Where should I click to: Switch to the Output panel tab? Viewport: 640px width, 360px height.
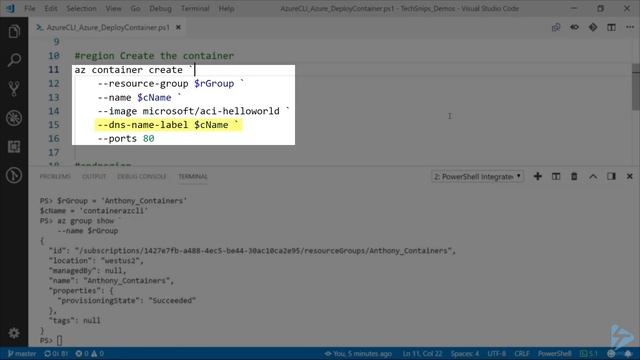pyautogui.click(x=94, y=176)
